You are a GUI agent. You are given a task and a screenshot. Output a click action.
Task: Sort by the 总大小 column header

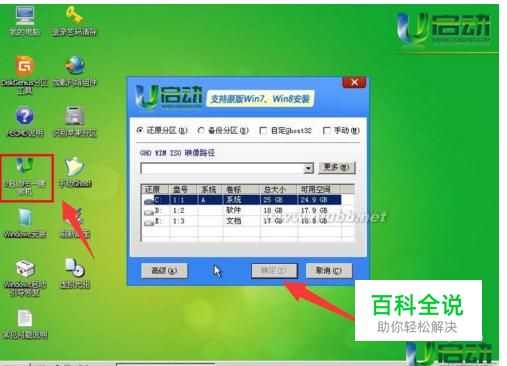tap(279, 190)
